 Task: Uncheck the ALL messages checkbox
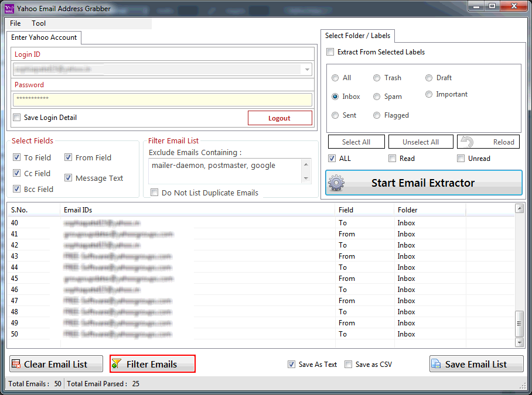[332, 158]
